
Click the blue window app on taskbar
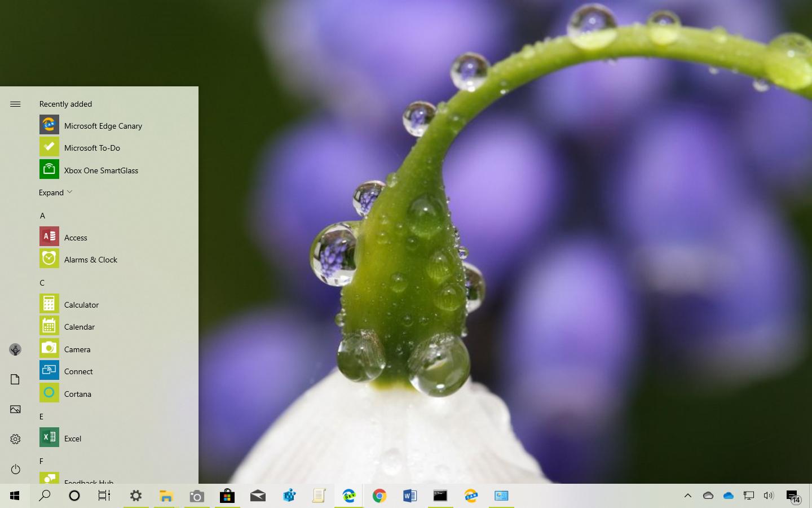tap(501, 496)
